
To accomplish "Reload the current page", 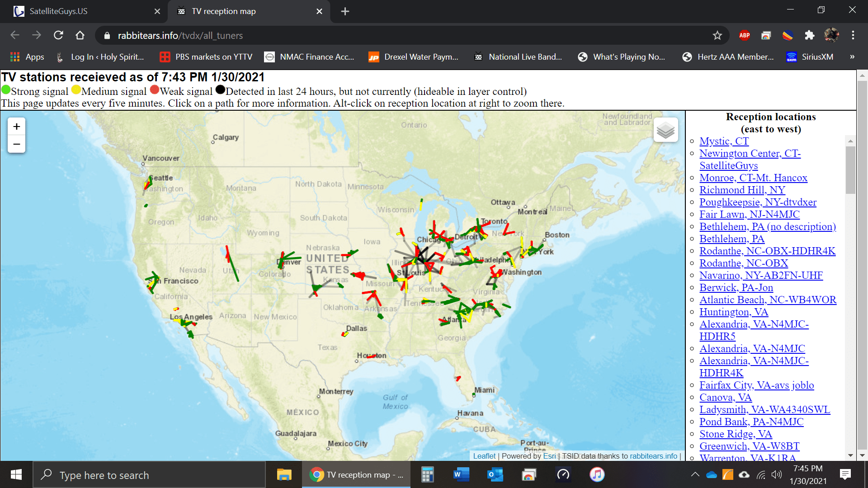I will (58, 35).
